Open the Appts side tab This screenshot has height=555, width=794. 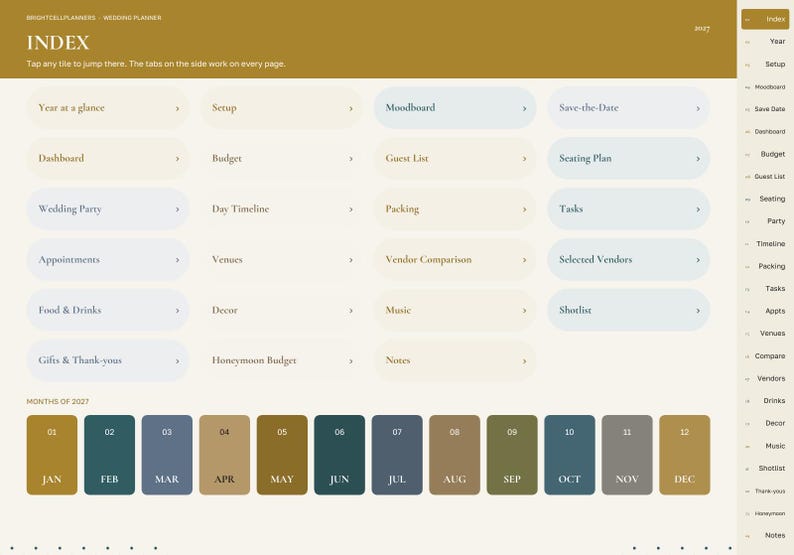pos(765,311)
